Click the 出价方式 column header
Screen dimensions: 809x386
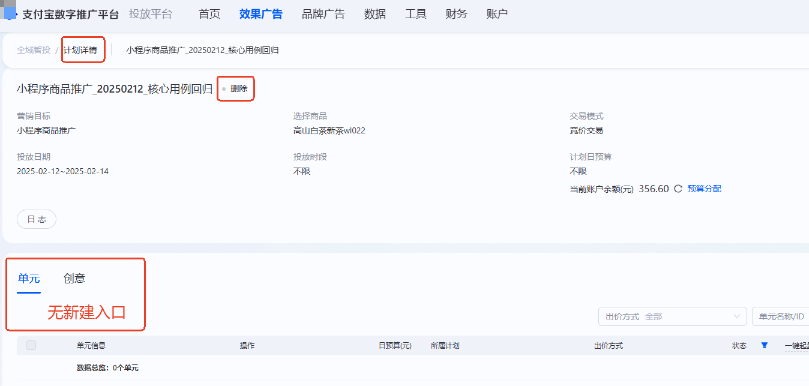coord(608,346)
